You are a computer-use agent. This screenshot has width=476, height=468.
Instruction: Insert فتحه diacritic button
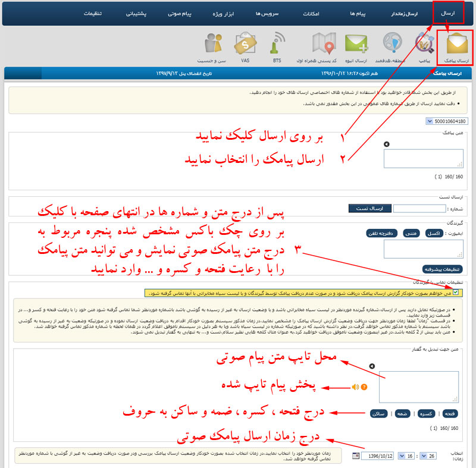450,413
